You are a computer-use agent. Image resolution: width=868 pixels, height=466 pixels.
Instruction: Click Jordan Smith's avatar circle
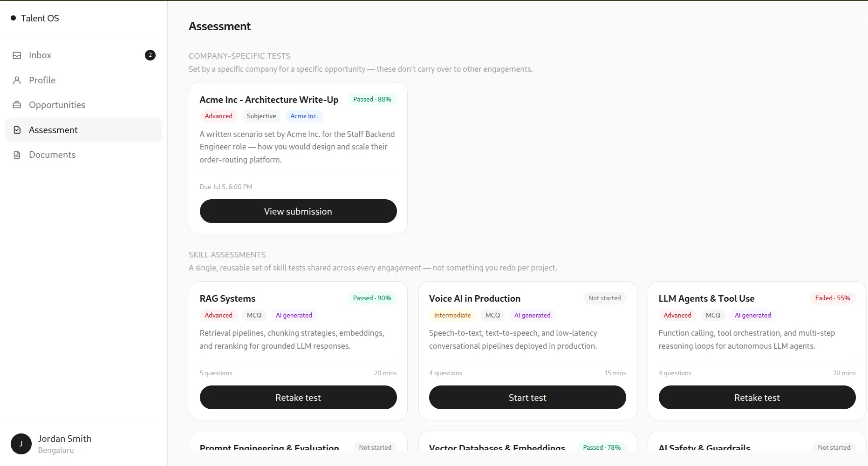click(21, 444)
